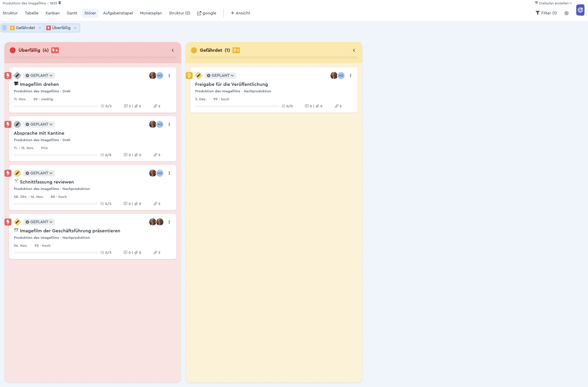Open three-dot menu of Geschäftsführung präsentieren card
Image resolution: width=588 pixels, height=387 pixels.
click(x=169, y=222)
